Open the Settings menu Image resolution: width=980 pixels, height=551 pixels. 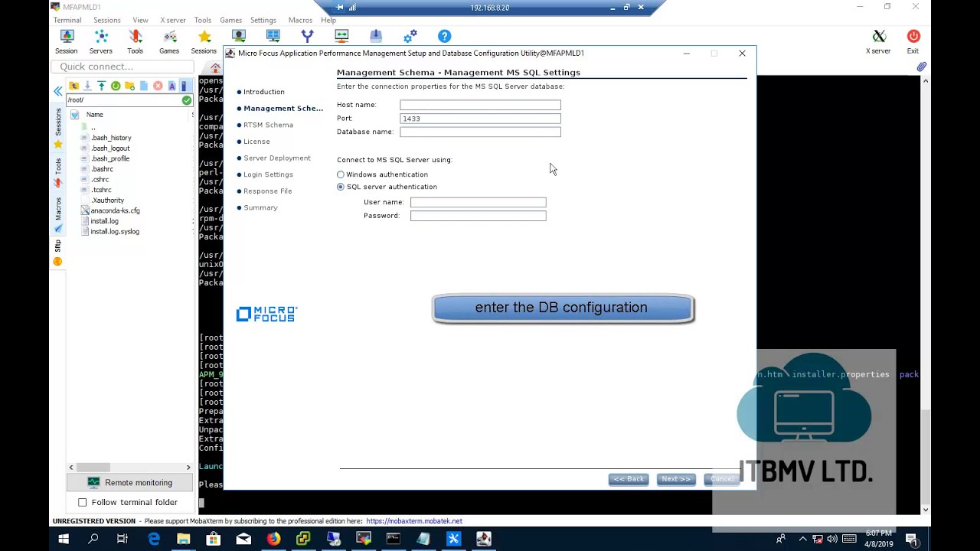click(263, 20)
